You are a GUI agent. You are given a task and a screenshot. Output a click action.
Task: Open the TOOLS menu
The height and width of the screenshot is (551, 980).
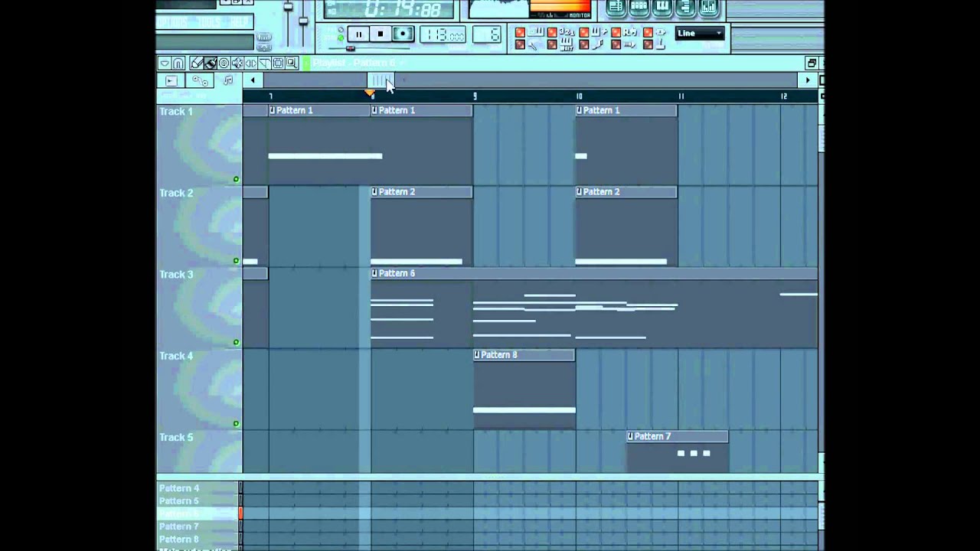(210, 22)
